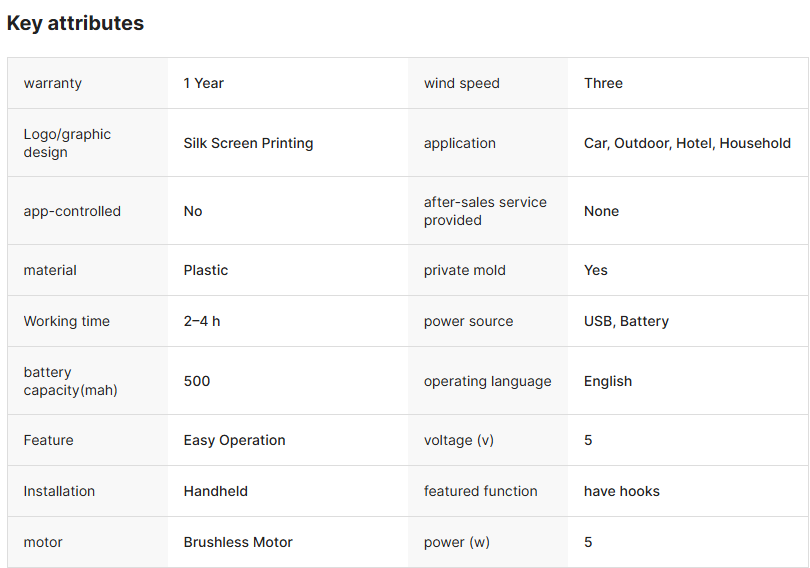
Task: Select the private mold label
Action: click(x=465, y=270)
